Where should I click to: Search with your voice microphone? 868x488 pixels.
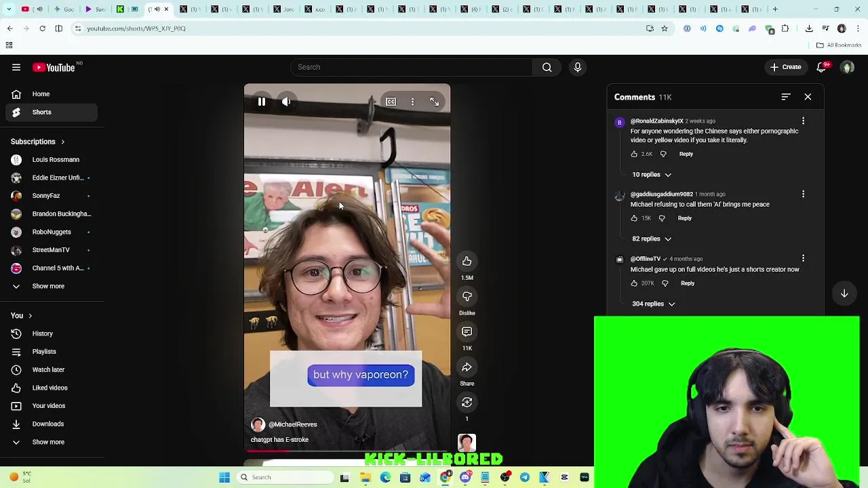pyautogui.click(x=578, y=67)
